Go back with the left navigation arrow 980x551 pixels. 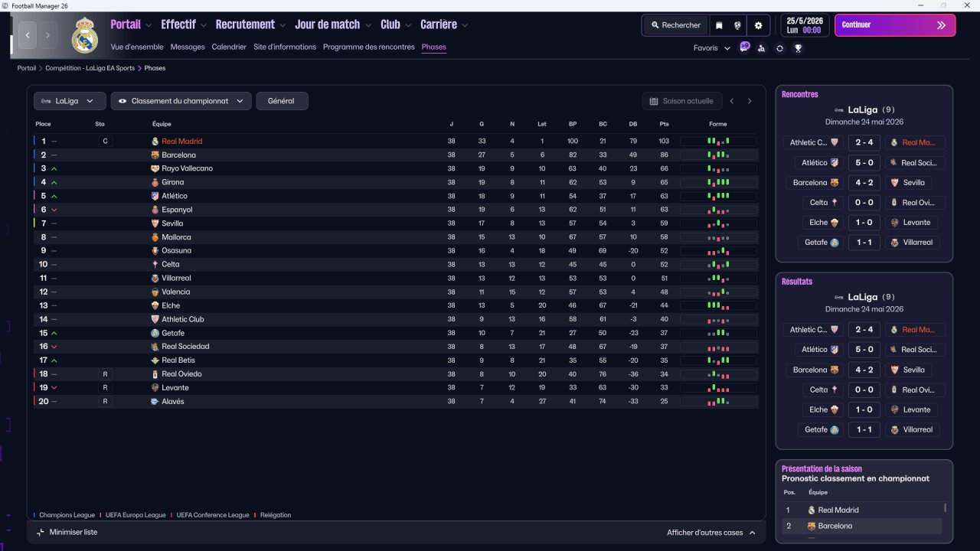pos(28,34)
